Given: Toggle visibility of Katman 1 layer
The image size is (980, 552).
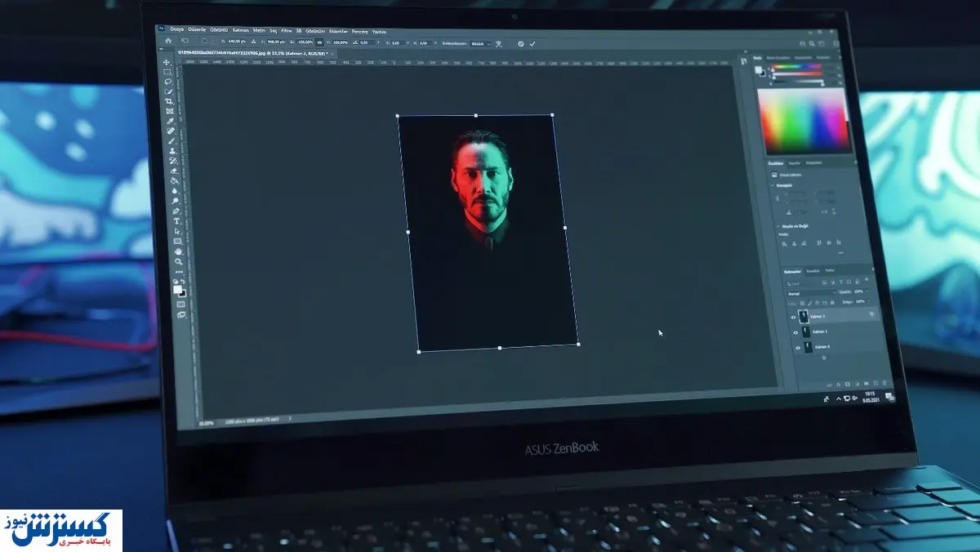Looking at the screenshot, I should coord(795,332).
